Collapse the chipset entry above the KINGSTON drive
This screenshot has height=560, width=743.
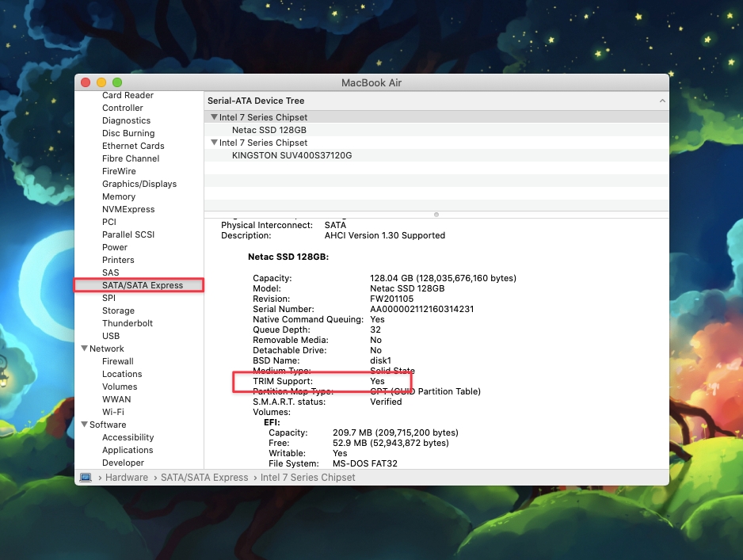214,143
